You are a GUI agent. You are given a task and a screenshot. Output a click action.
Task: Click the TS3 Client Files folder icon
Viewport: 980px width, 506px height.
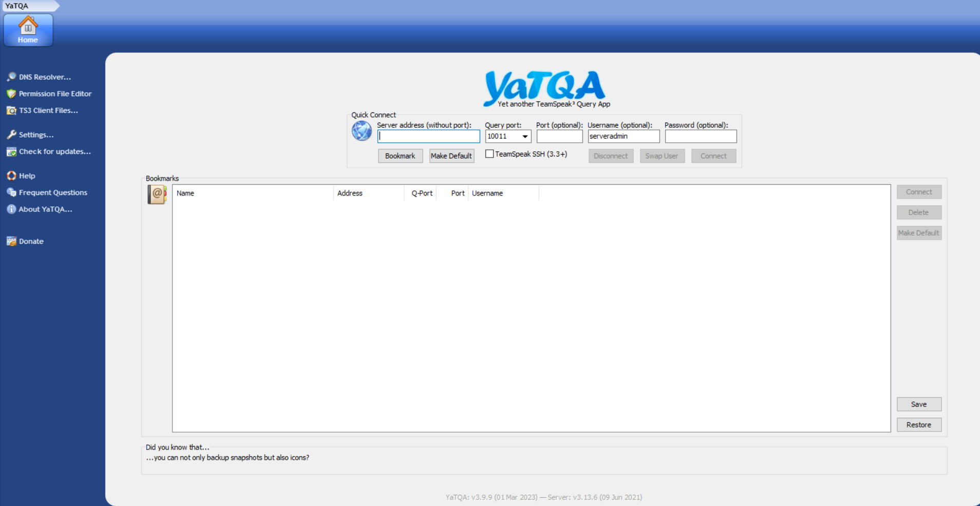point(11,110)
